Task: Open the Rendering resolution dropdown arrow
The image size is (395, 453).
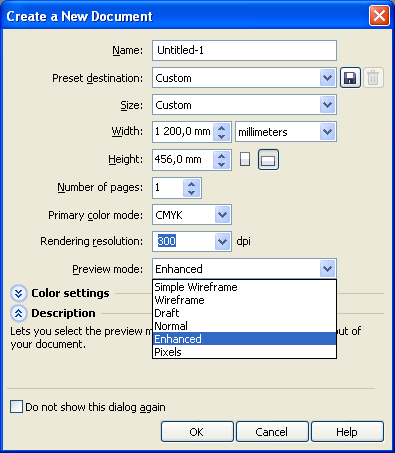Action: pos(222,241)
